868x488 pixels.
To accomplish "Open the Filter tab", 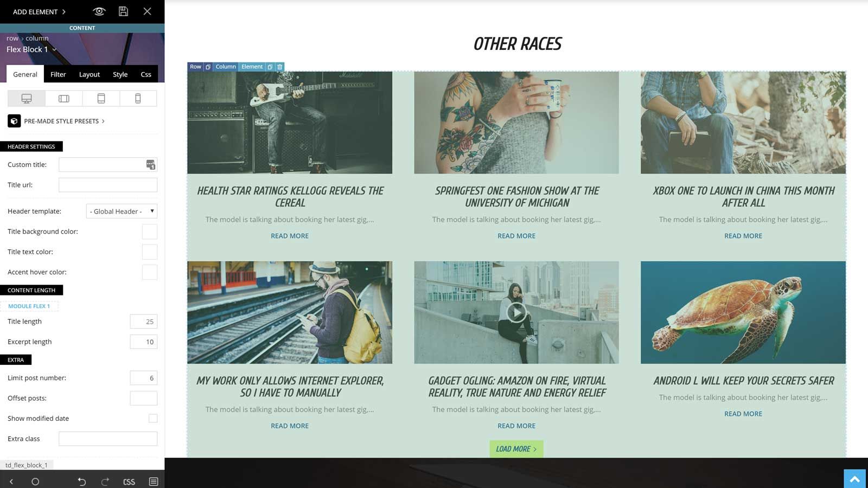I will (58, 74).
